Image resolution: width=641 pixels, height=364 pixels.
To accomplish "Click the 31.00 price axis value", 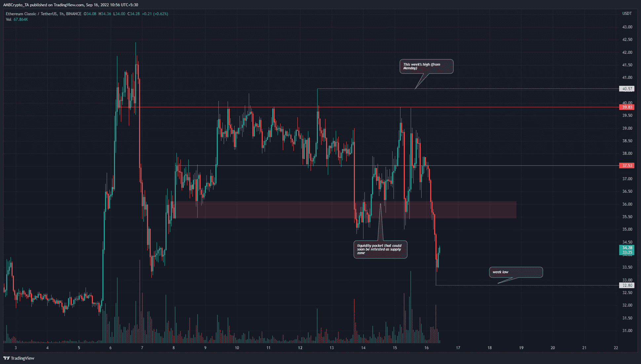I will pos(627,331).
